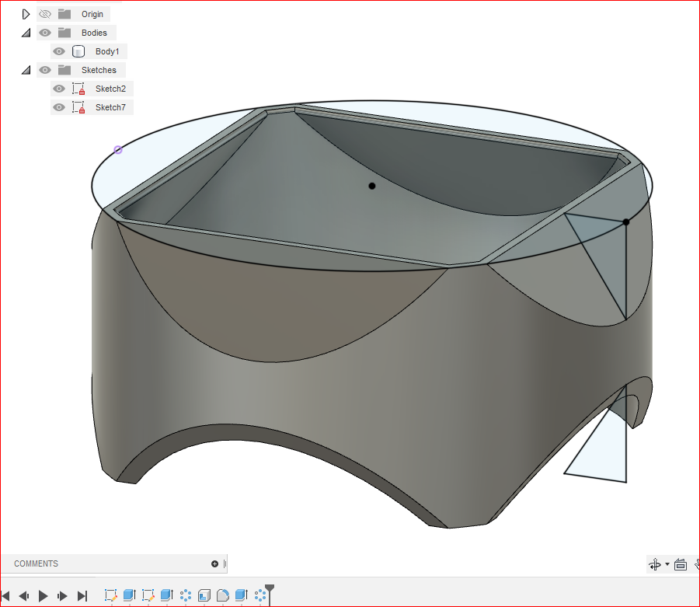The image size is (700, 607).
Task: Click the Orbit navigation tool icon
Action: pyautogui.click(x=655, y=565)
